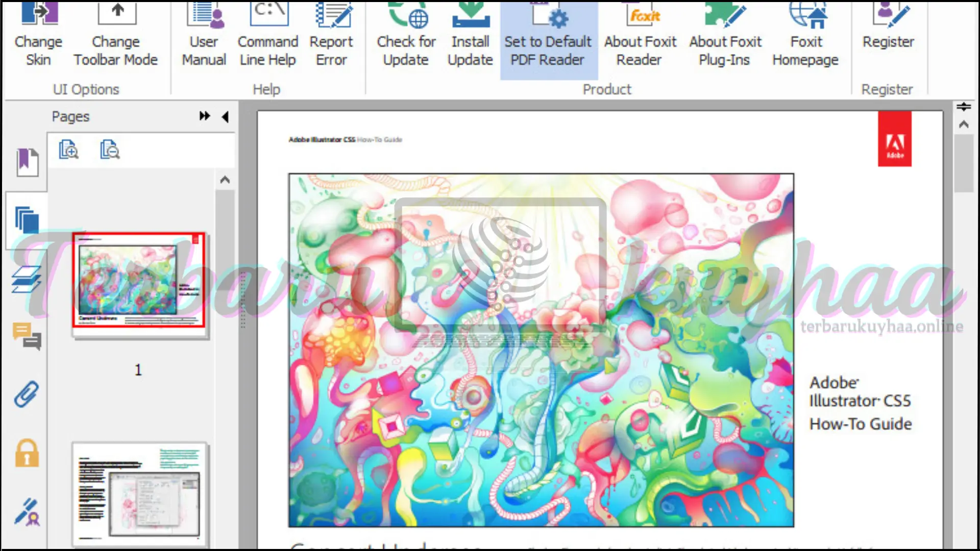
Task: Open Command Line Help
Action: point(268,35)
